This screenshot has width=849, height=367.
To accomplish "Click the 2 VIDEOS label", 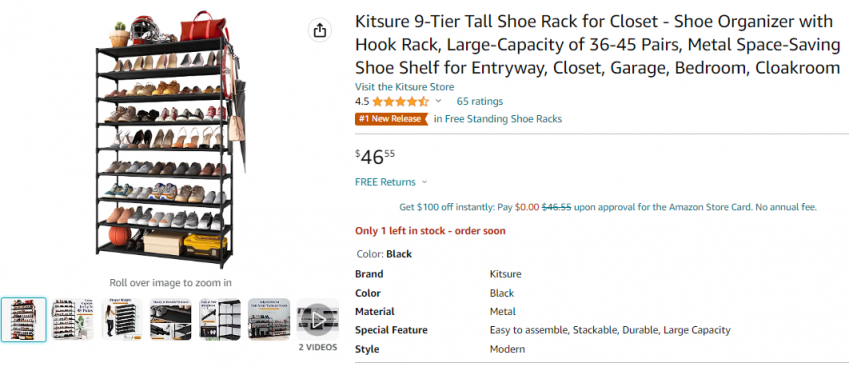I will 318,348.
